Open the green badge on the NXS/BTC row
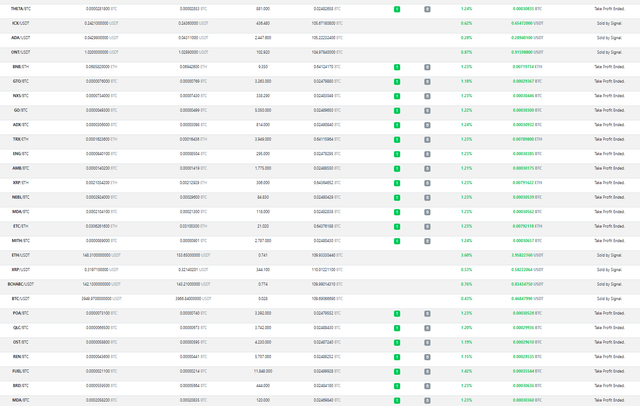Screen dimensions: 640x406 [397, 96]
